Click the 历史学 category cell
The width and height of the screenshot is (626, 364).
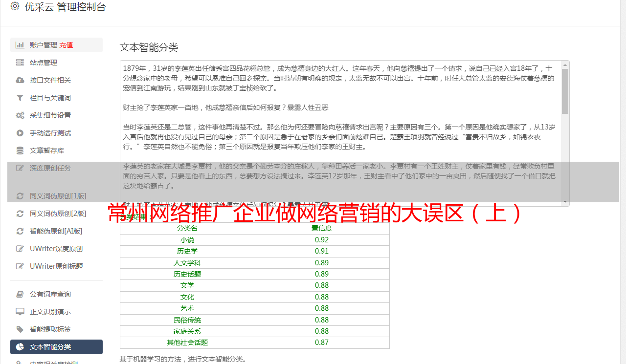(x=187, y=251)
